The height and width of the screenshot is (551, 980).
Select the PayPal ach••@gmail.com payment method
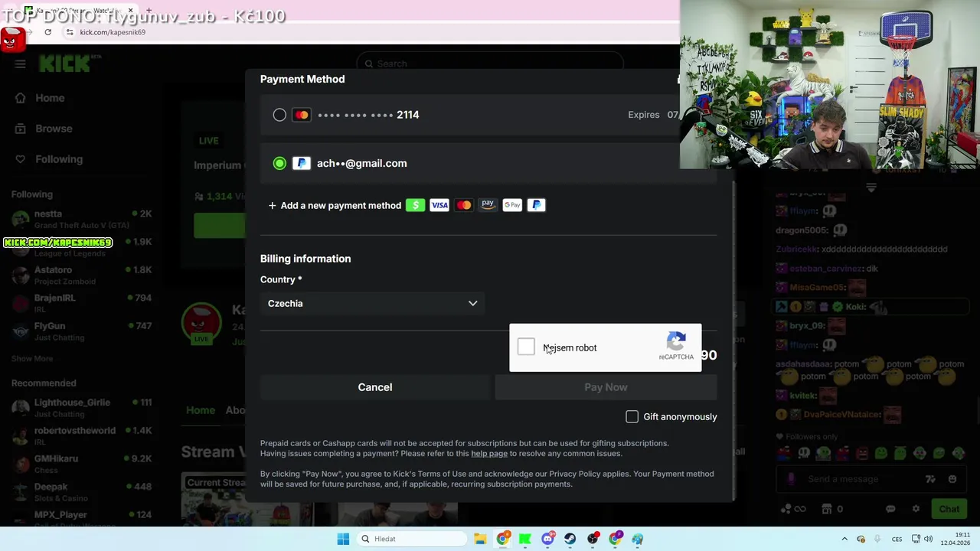point(279,163)
